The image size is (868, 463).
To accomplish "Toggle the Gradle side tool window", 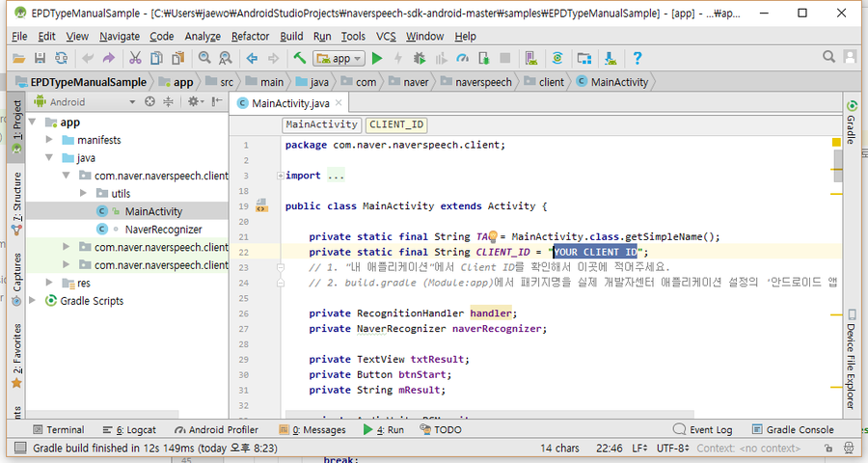I will tap(852, 123).
